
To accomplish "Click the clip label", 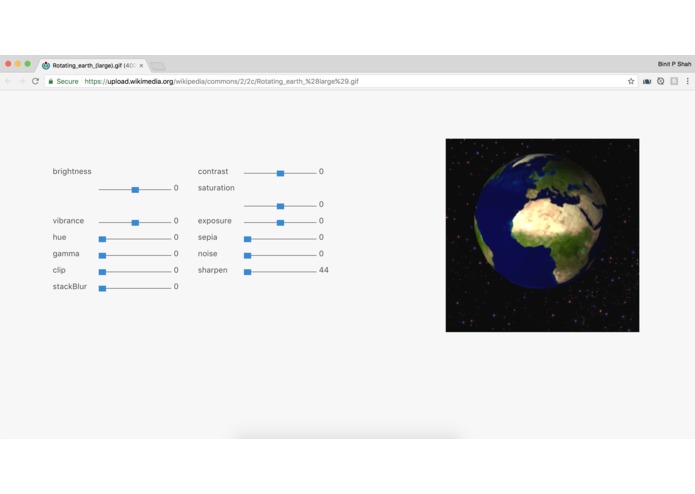I will (59, 270).
